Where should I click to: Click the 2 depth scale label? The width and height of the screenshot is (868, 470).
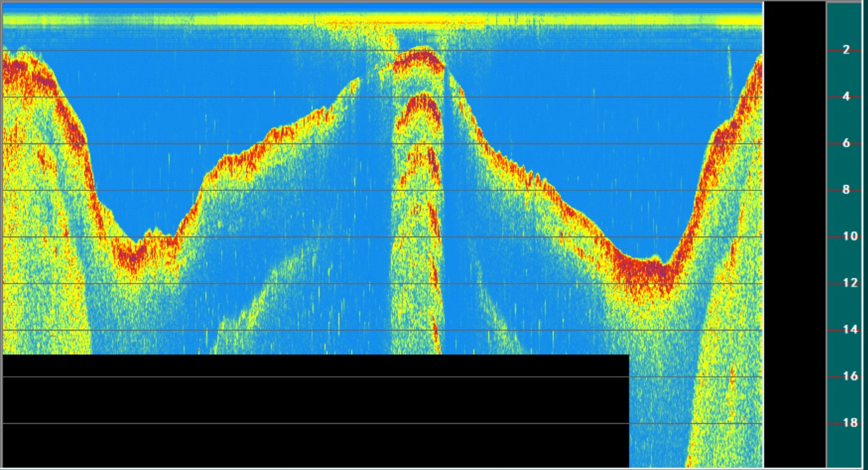[846, 50]
